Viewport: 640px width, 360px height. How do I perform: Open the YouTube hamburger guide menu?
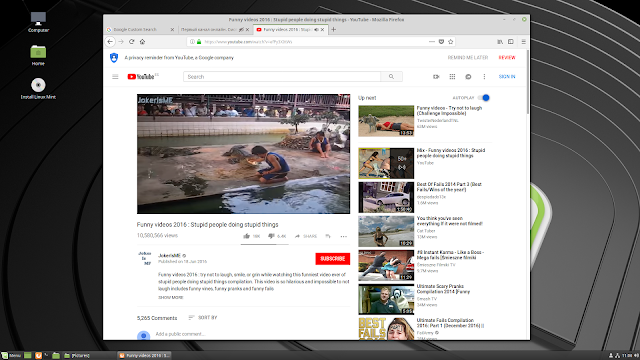[x=115, y=77]
